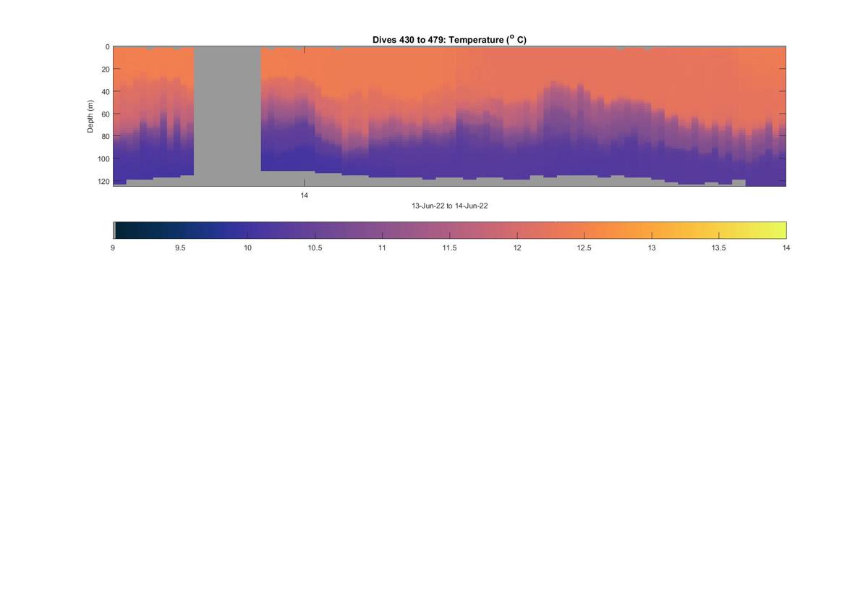Click the colorbar tick label '12'
This screenshot has height=616, width=868.
pos(517,248)
